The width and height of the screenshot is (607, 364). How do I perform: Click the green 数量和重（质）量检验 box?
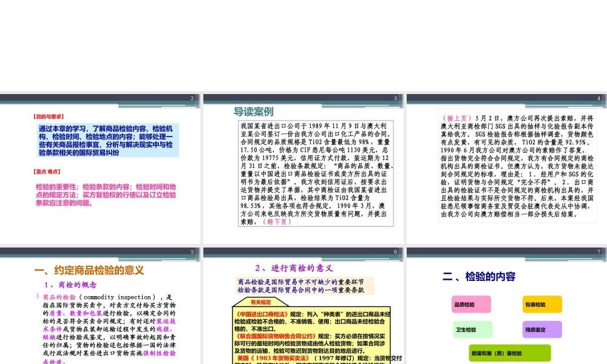click(x=509, y=352)
